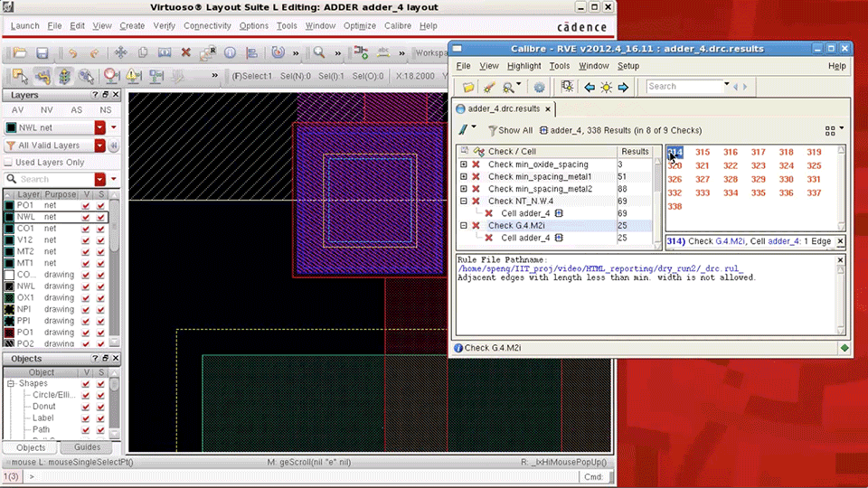The image size is (868, 488).
Task: Click the Show All filter button
Action: click(510, 130)
